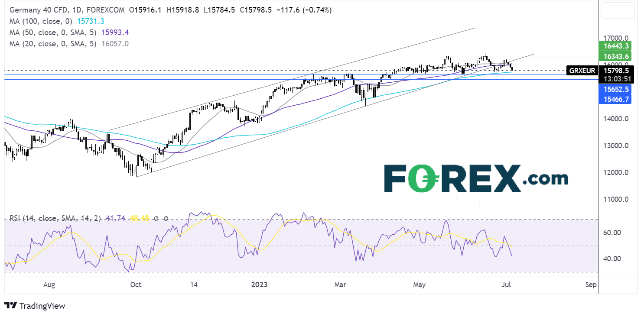Image resolution: width=644 pixels, height=317 pixels.
Task: Click the May label on time axis
Action: [x=420, y=285]
